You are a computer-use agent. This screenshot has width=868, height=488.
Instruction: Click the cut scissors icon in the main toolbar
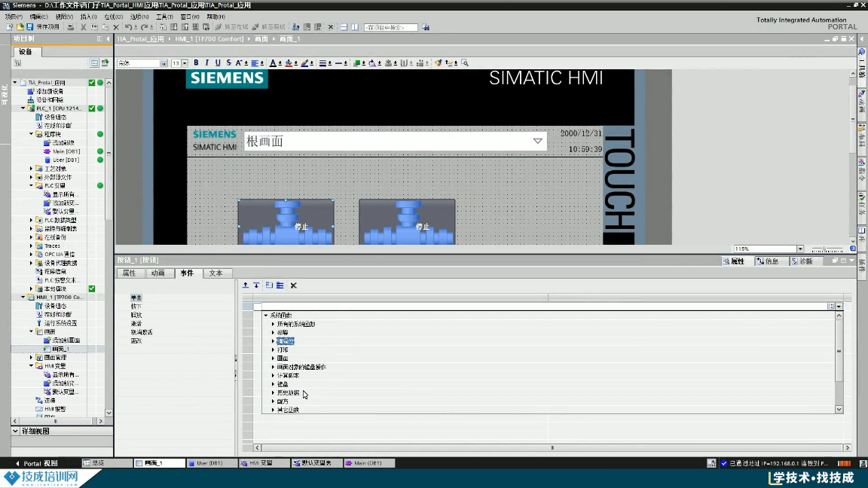click(x=83, y=27)
